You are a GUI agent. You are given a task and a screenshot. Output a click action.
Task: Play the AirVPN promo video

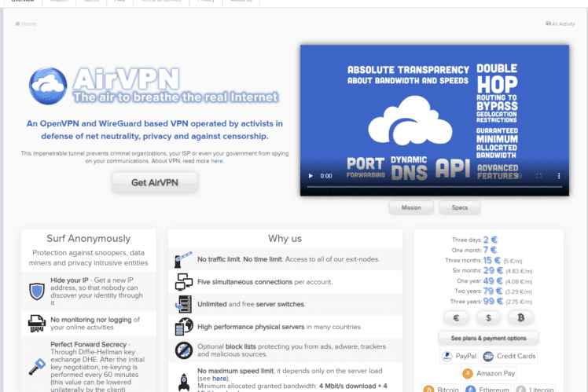[311, 176]
